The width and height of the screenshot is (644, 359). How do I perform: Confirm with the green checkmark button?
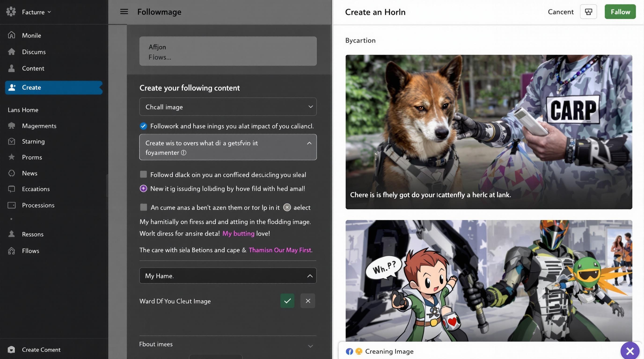coord(287,301)
